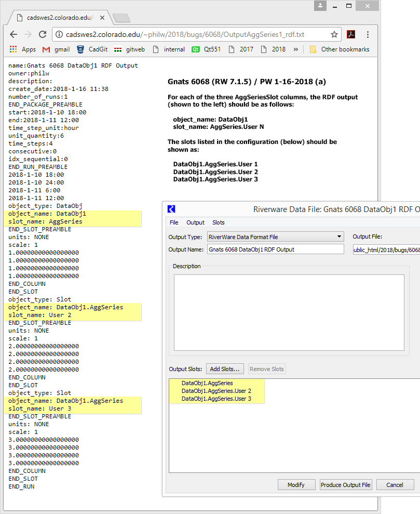Click the 'time_step_unit:hour' line
Image resolution: width=420 pixels, height=514 pixels.
click(44, 128)
